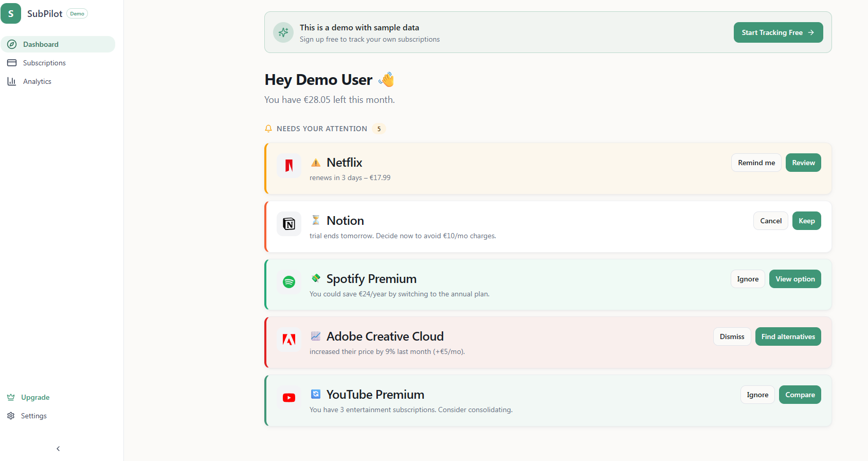The height and width of the screenshot is (461, 868).
Task: Open the Dashboard menu item
Action: click(x=58, y=44)
